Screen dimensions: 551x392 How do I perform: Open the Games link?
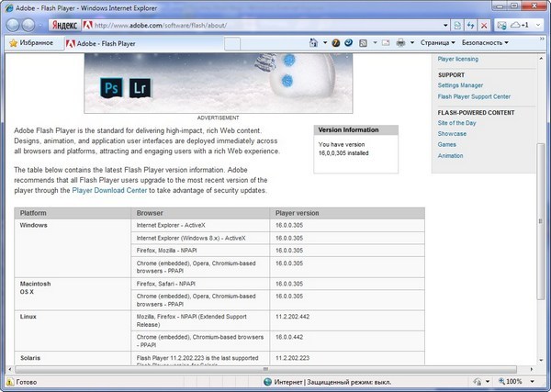coord(446,145)
